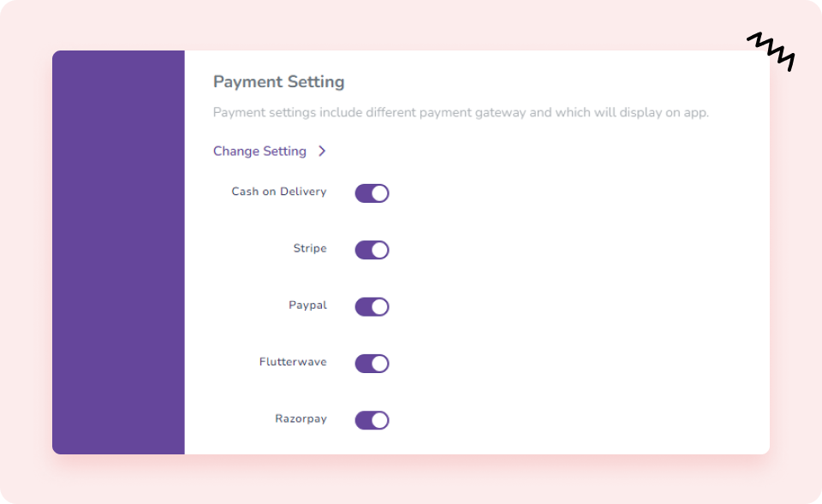822x504 pixels.
Task: Disable the Cash on Delivery toggle
Action: pyautogui.click(x=372, y=193)
